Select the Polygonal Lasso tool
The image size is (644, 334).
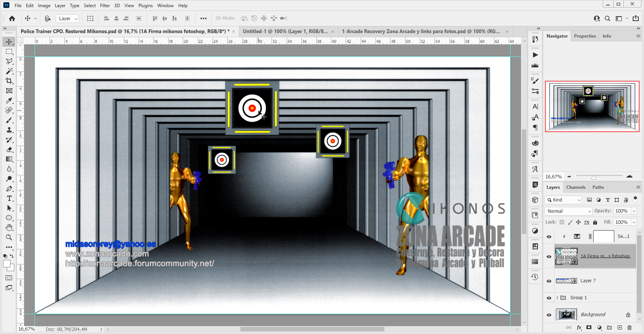(9, 61)
